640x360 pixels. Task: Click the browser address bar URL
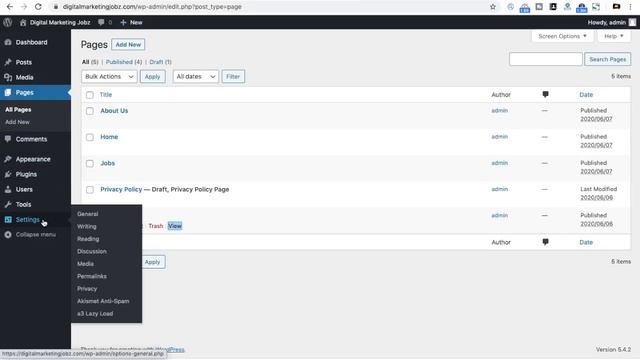point(152,7)
